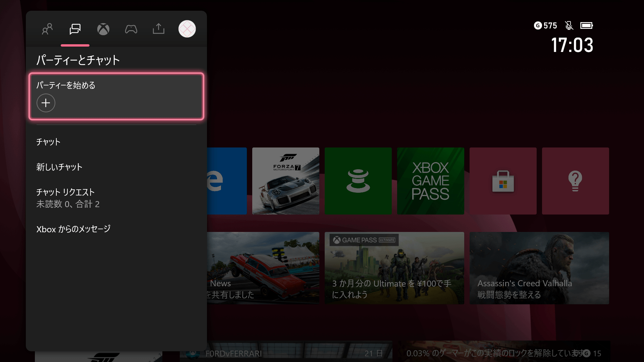The width and height of the screenshot is (644, 362).
Task: Launch the Forza Motorsport 7 tile
Action: [x=286, y=181]
